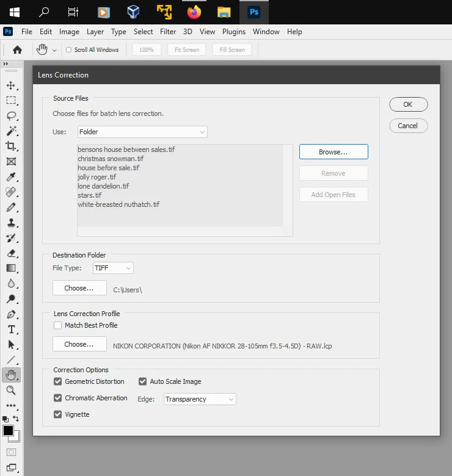Select the Path Selection tool
452x476 pixels.
click(x=11, y=345)
